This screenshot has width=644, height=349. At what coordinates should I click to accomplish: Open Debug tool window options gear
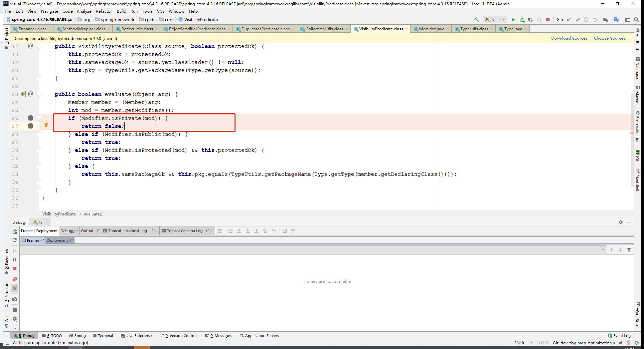click(621, 222)
